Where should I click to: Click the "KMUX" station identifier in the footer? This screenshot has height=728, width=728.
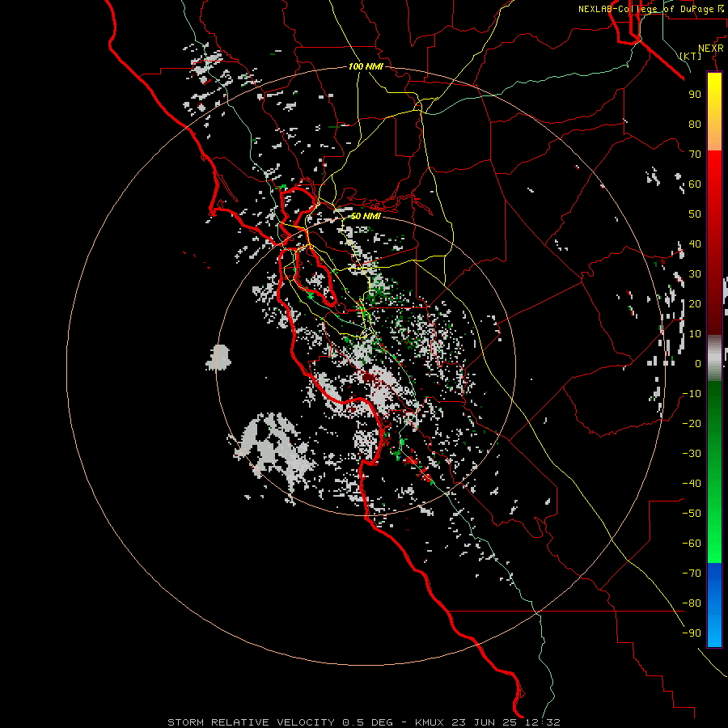click(430, 722)
